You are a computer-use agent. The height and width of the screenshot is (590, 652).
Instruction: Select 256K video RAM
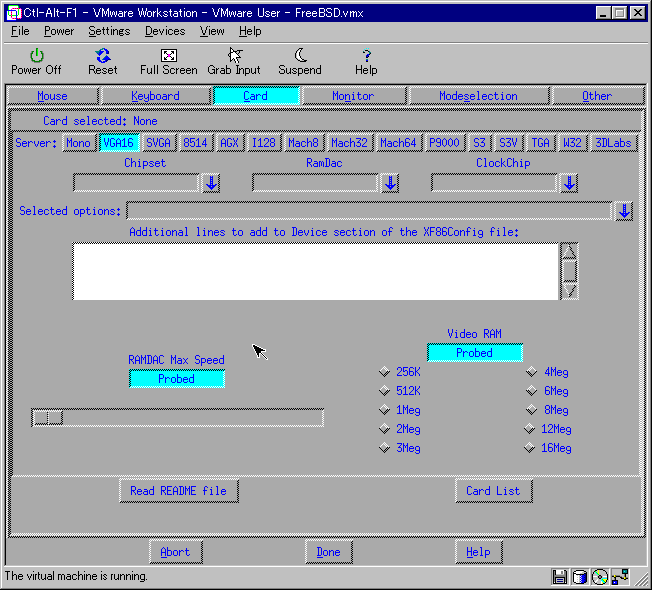pos(400,372)
